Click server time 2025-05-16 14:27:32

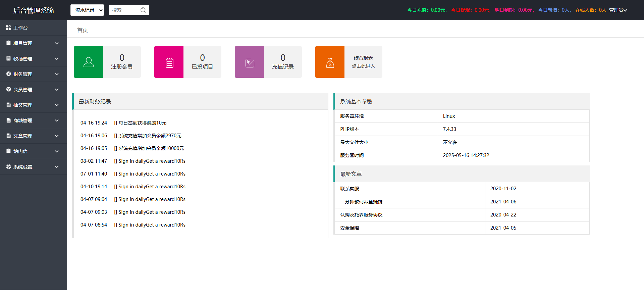466,155
